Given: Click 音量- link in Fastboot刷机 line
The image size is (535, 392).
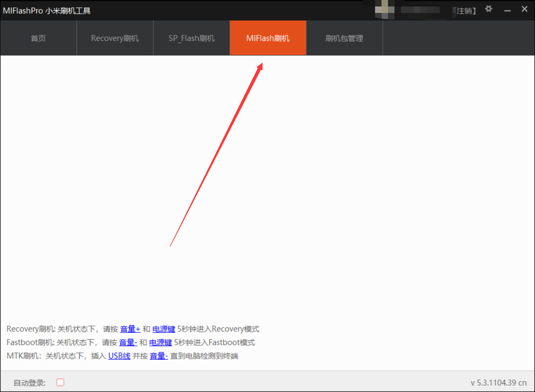Looking at the screenshot, I should [x=128, y=342].
